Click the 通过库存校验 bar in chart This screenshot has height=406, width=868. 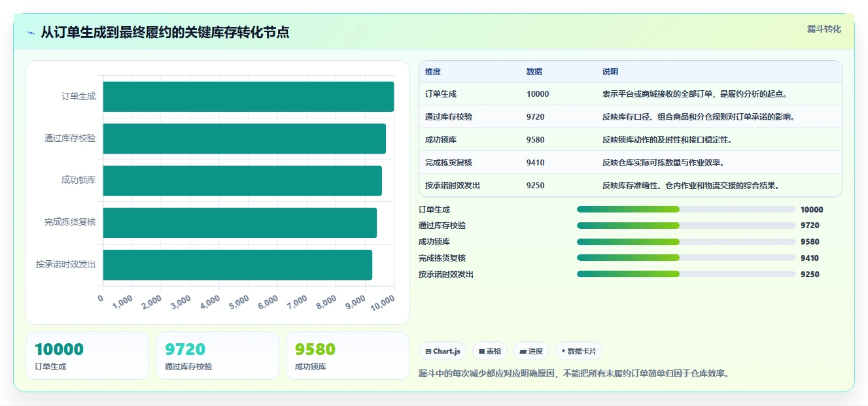[x=245, y=139]
